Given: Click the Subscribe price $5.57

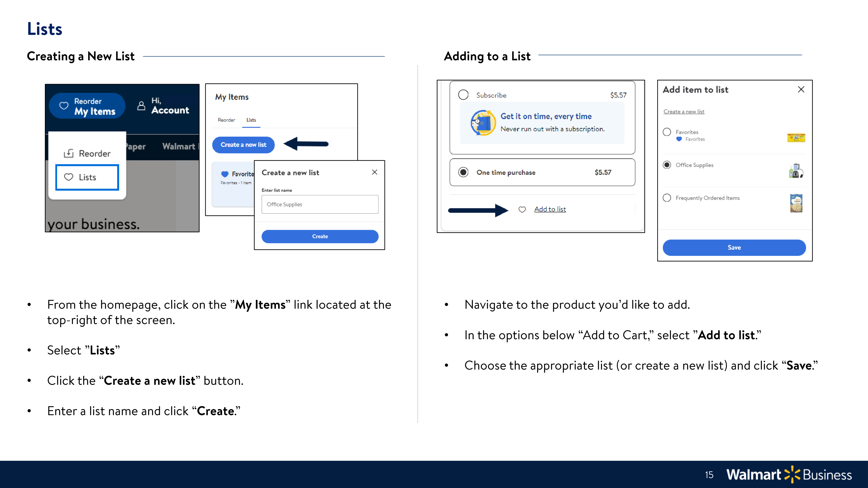Looking at the screenshot, I should coord(618,95).
